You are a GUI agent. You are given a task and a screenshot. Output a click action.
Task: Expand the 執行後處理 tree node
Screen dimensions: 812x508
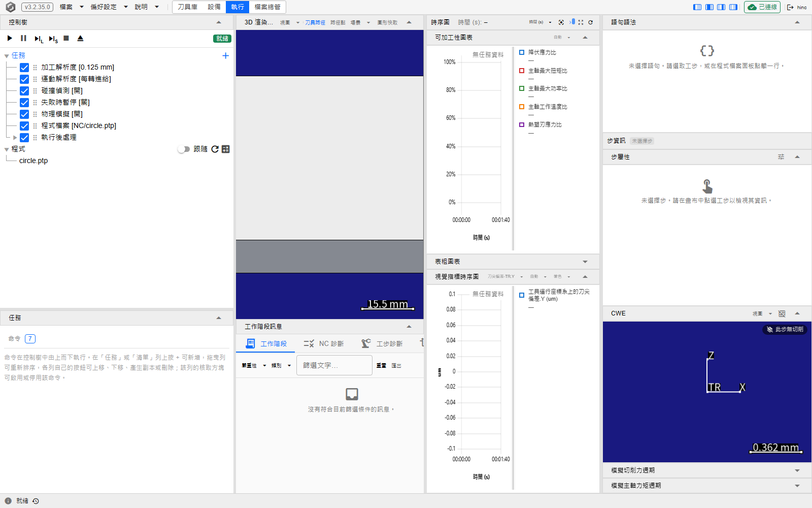tap(15, 138)
